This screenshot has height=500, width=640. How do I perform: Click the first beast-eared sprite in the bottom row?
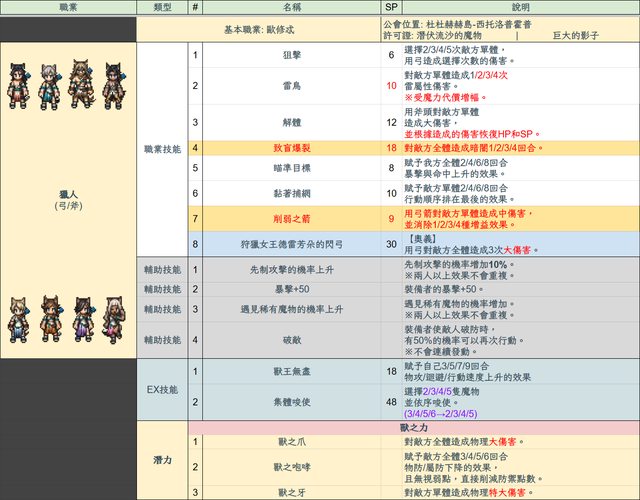(x=16, y=318)
